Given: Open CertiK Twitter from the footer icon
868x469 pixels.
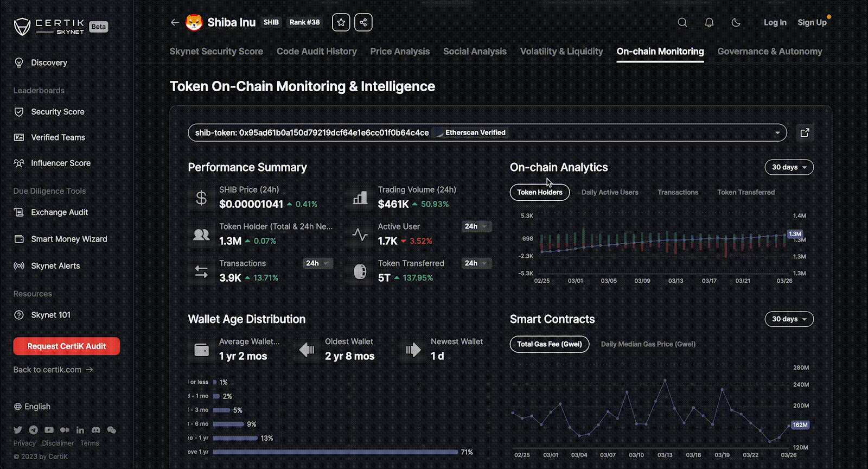Looking at the screenshot, I should point(18,430).
